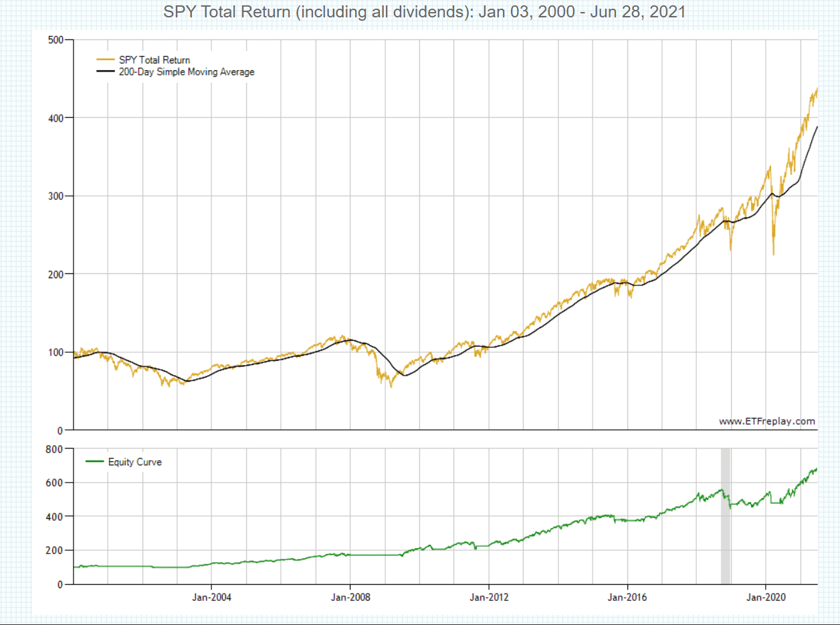Click the 2020 crash dip on SPY curve

(773, 254)
